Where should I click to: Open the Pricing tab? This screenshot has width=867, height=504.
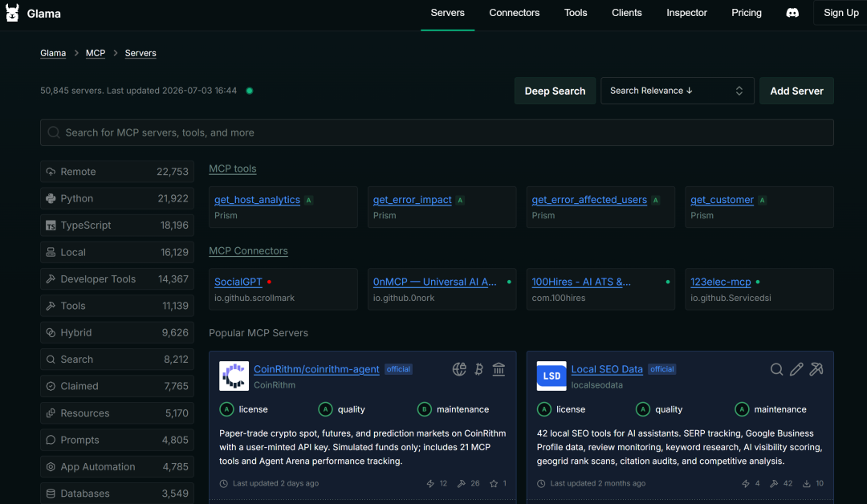point(747,13)
